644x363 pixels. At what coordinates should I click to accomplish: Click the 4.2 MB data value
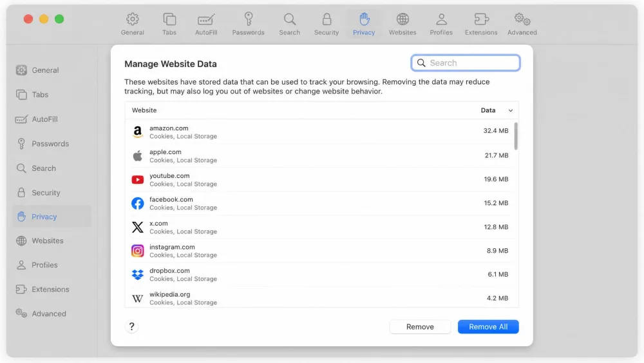coord(497,298)
